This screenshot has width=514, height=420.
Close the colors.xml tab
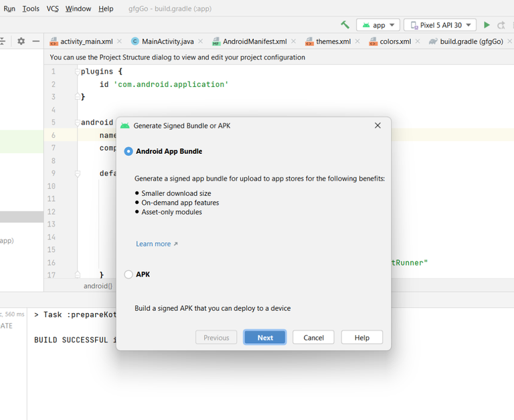coord(418,41)
